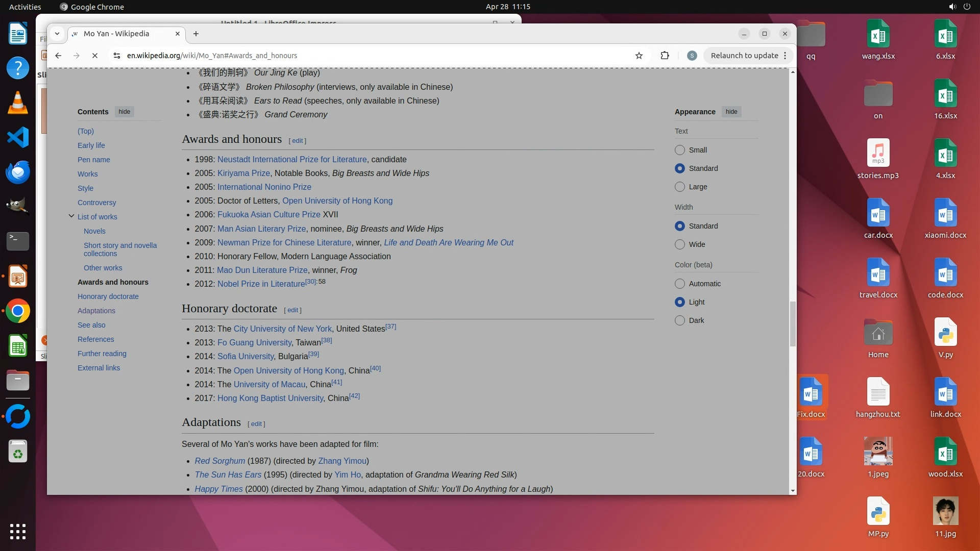Screen dimensions: 980x551
Task: Select Small text size radio
Action: (x=679, y=150)
